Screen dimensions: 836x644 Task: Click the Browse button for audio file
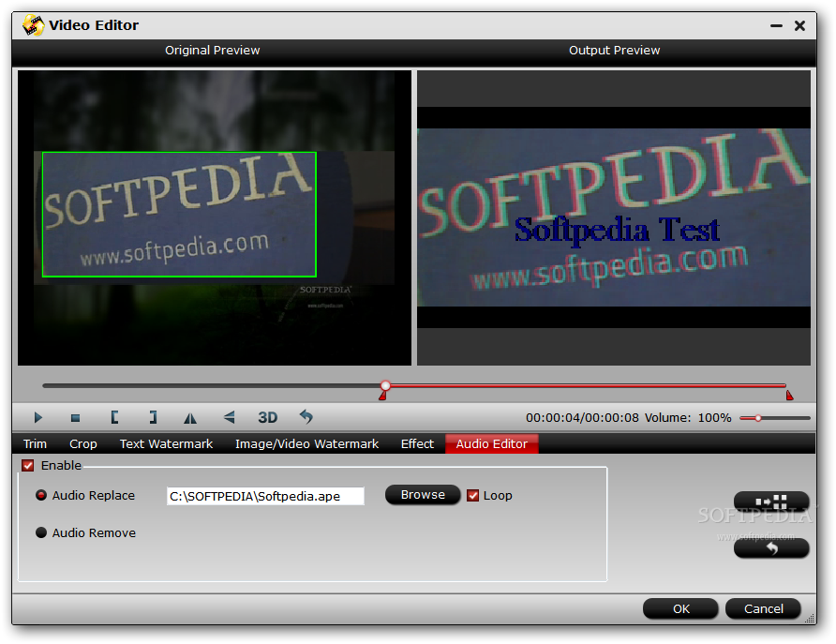pos(423,495)
